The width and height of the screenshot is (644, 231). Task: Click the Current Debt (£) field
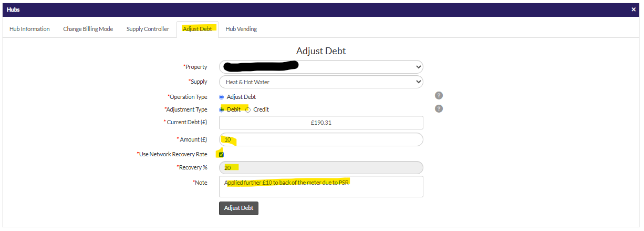pos(321,123)
